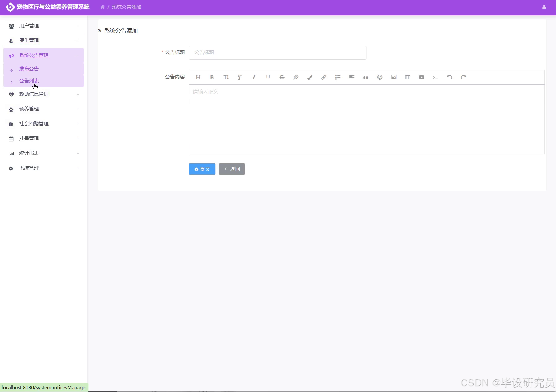The image size is (556, 392).
Task: Open the 医生管理 menu item
Action: 43,41
